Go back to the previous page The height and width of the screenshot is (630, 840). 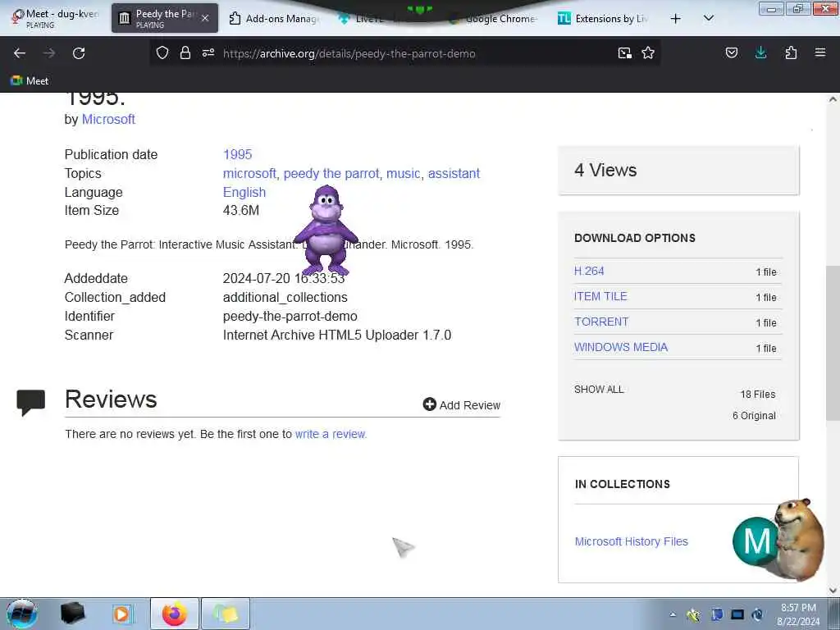20,53
